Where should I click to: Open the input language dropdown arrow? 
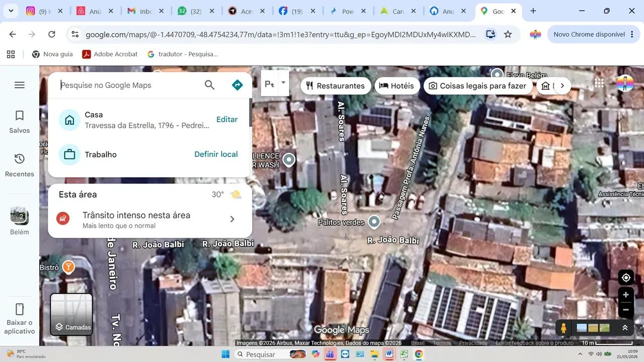coord(283,82)
